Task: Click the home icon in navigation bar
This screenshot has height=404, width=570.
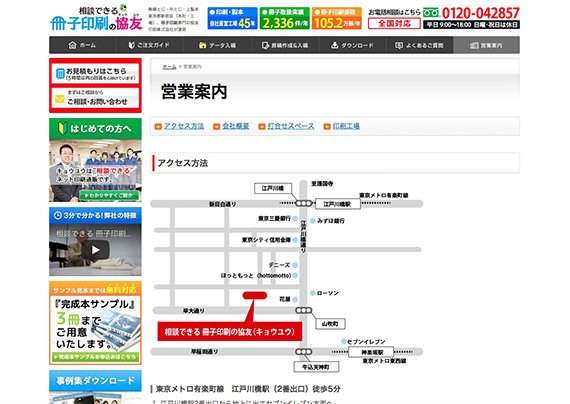Action: 72,45
